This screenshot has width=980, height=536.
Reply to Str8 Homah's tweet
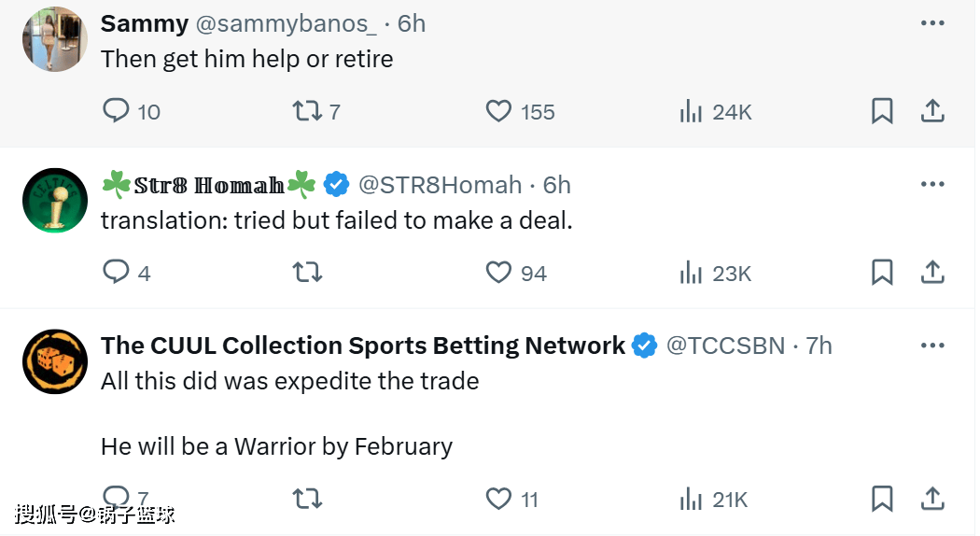click(x=116, y=273)
